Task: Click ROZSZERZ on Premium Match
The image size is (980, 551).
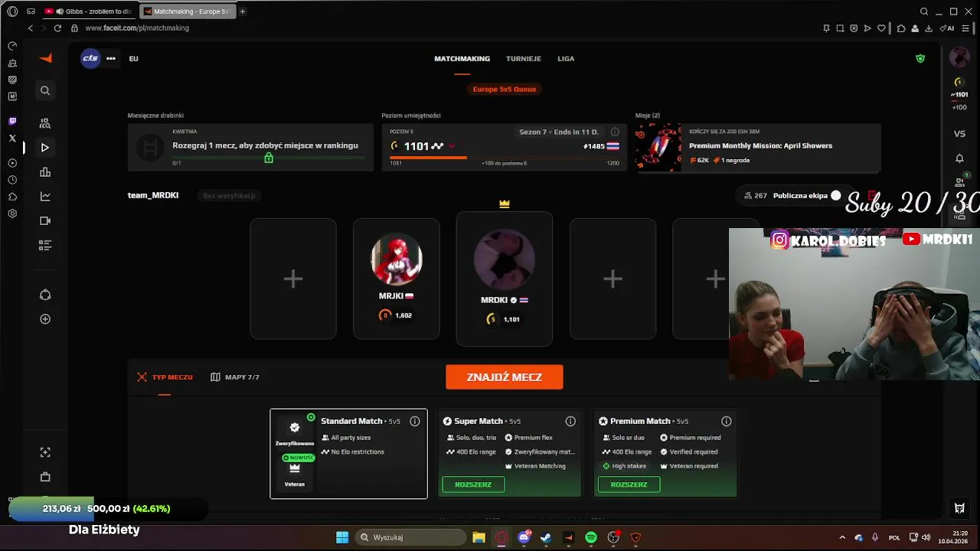Action: click(629, 484)
